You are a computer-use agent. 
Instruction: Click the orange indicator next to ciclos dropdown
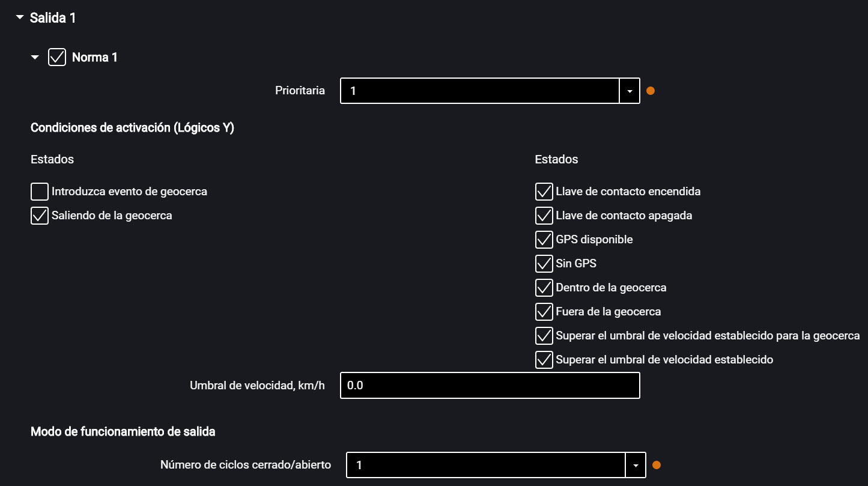pyautogui.click(x=656, y=464)
